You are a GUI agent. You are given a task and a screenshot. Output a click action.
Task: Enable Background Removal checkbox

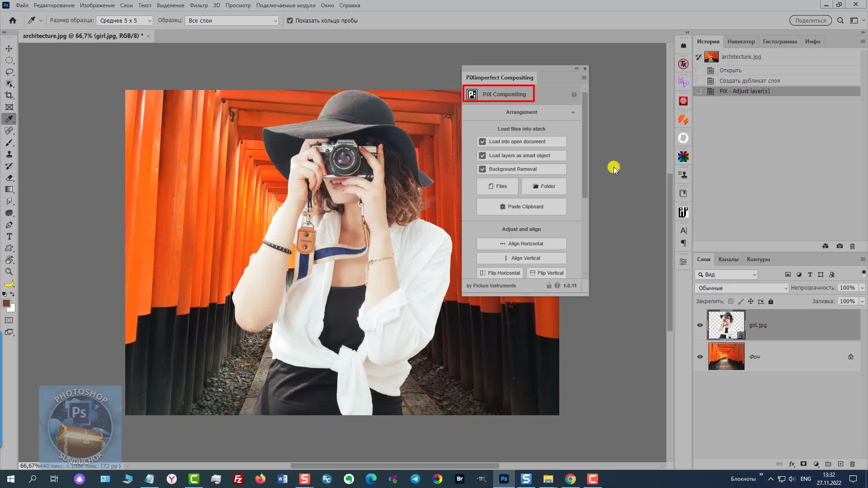coord(482,169)
